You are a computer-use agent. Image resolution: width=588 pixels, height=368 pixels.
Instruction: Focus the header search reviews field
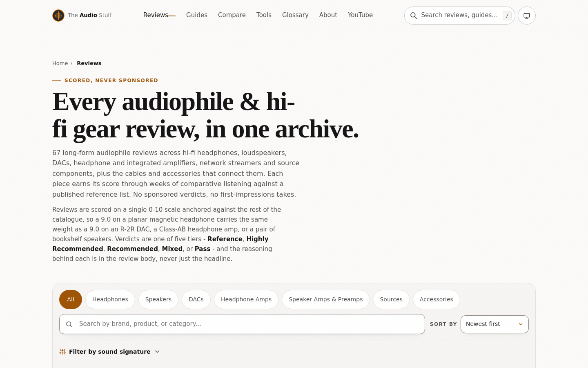pyautogui.click(x=460, y=16)
